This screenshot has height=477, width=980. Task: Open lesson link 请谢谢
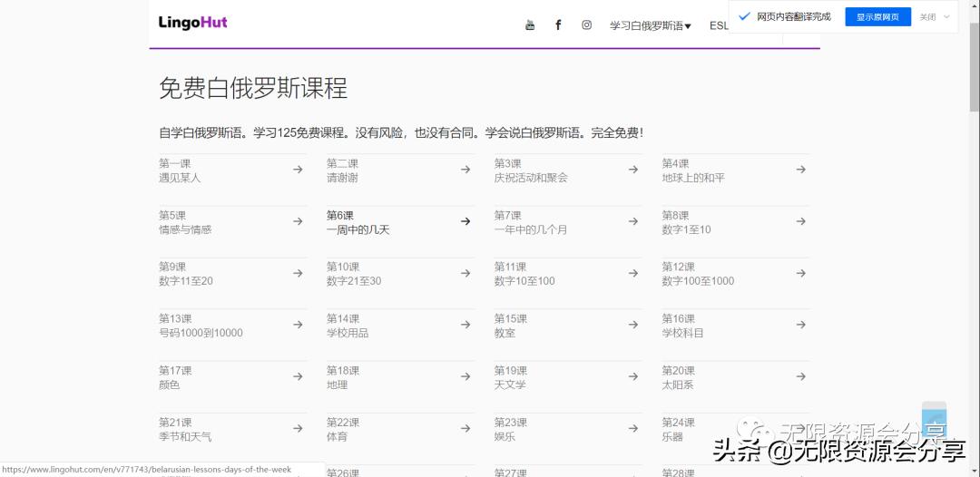[x=342, y=178]
